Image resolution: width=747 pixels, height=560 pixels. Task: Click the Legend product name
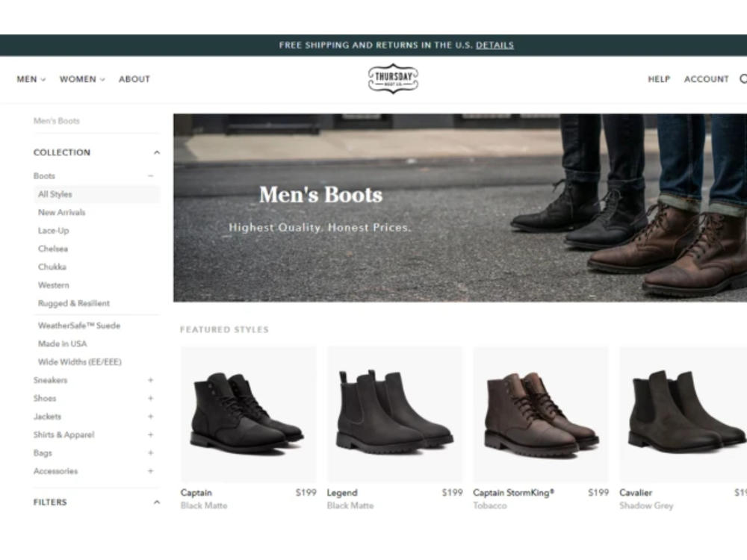click(x=342, y=493)
